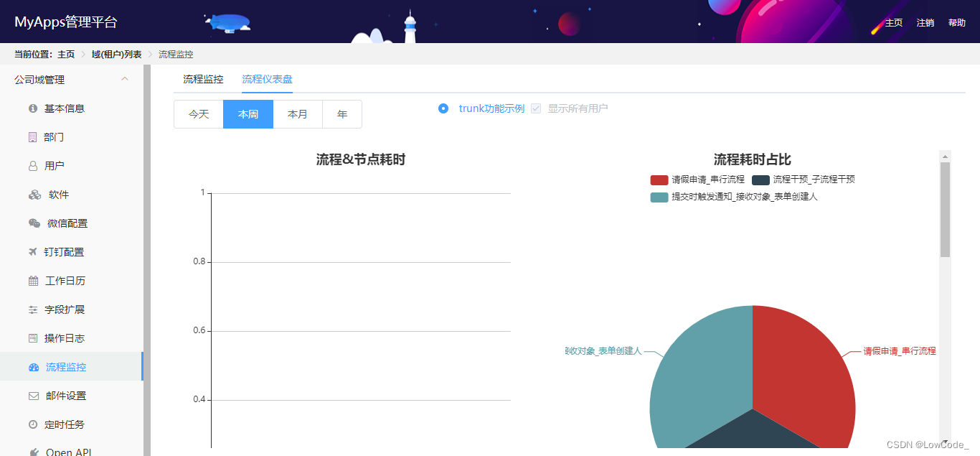Image resolution: width=980 pixels, height=456 pixels.
Task: Click the 钉钉配置 plane icon
Action: point(32,252)
